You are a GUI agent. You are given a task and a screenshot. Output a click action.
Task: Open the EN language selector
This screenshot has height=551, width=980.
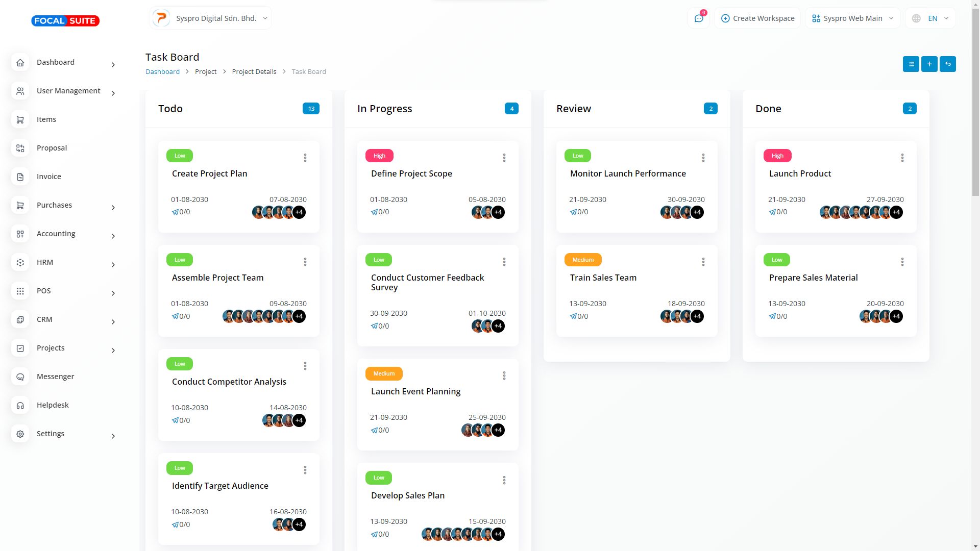[x=930, y=18]
